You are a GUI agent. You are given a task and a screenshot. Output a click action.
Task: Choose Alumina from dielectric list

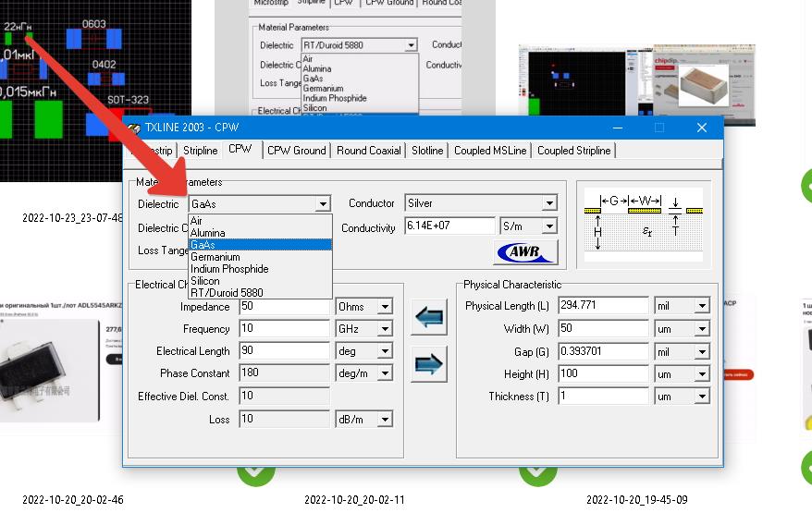tap(260, 233)
